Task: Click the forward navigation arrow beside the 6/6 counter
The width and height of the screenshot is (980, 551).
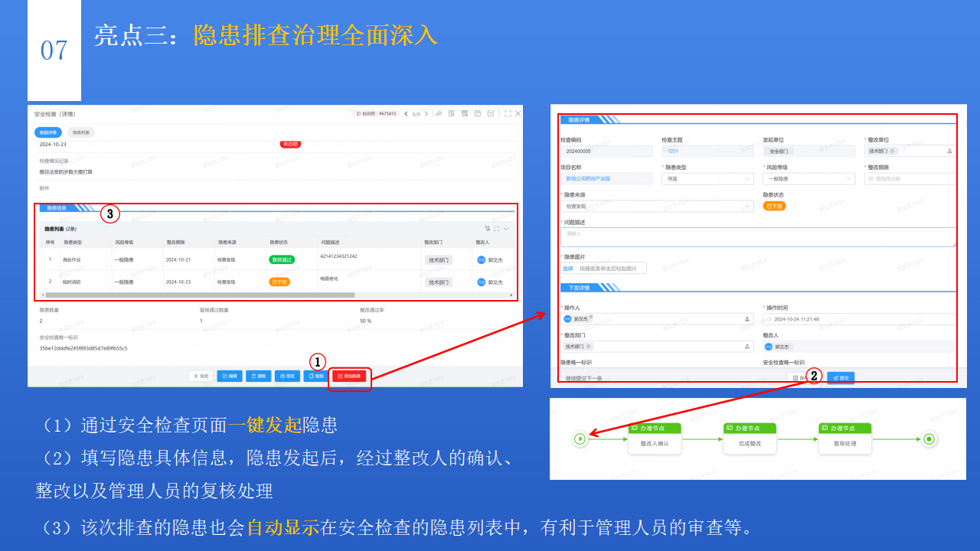Action: click(x=426, y=113)
